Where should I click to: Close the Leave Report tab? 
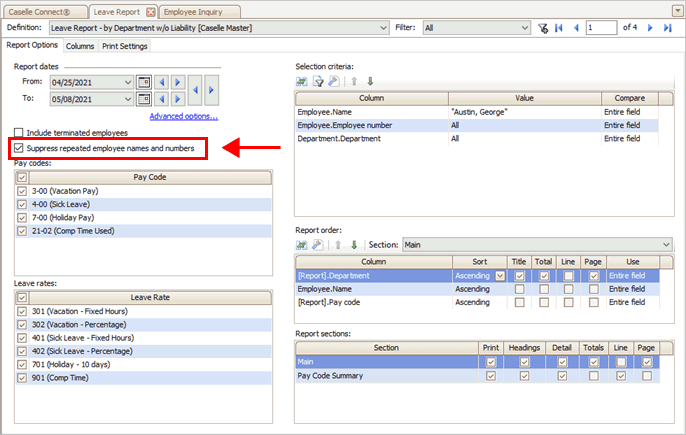(151, 11)
